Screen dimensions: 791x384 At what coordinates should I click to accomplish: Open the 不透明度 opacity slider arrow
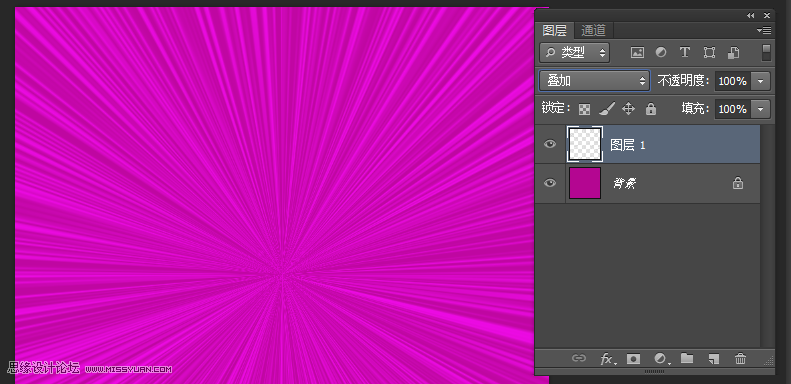[761, 81]
